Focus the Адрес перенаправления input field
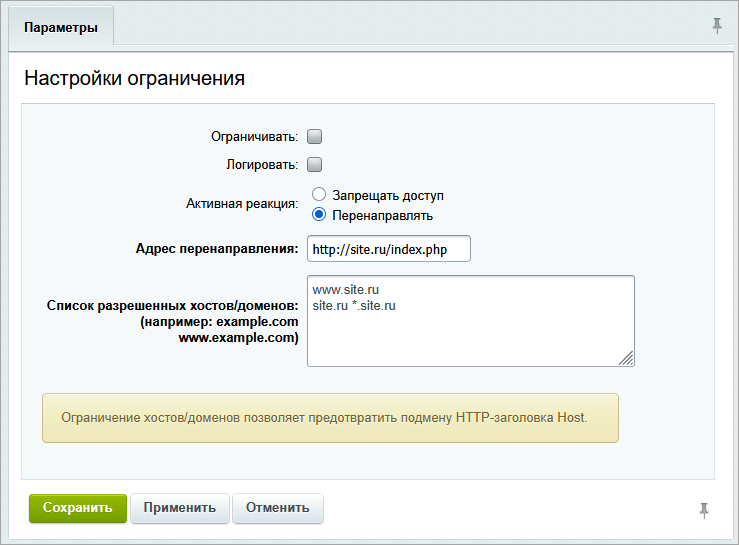Viewport: 739px width, 545px height. click(389, 248)
